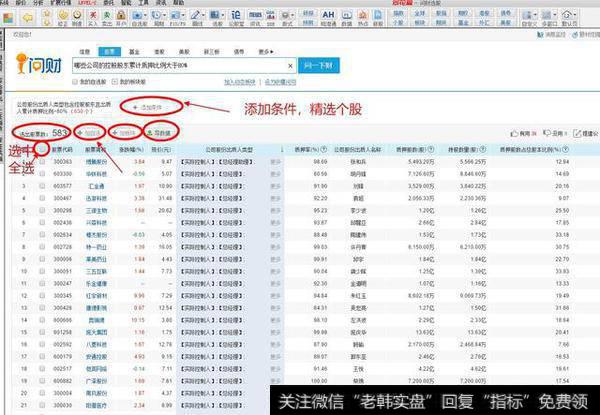This screenshot has width=600, height=415.
Task: Click the lock account toolbar icon
Action: click(121, 18)
